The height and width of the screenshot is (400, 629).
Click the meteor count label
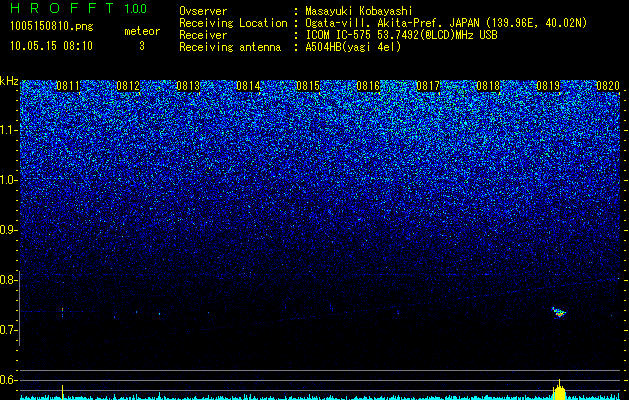point(142,31)
